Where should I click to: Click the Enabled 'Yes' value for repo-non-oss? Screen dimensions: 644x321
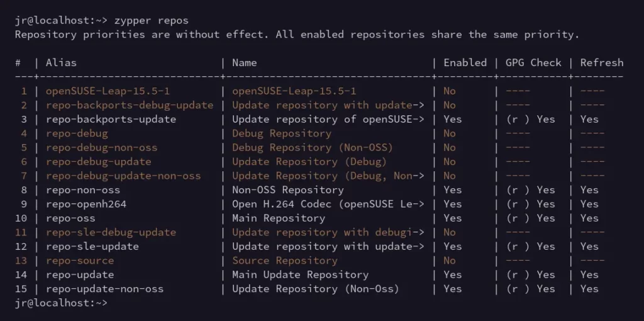[x=453, y=190]
